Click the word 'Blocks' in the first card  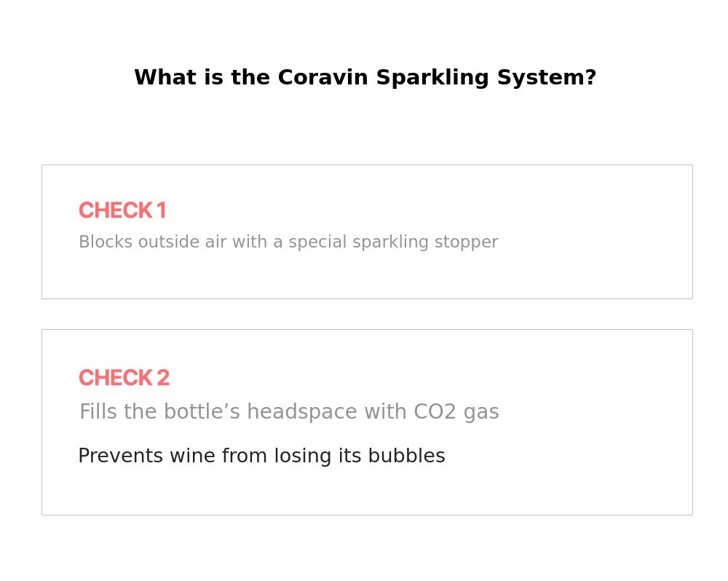(106, 242)
